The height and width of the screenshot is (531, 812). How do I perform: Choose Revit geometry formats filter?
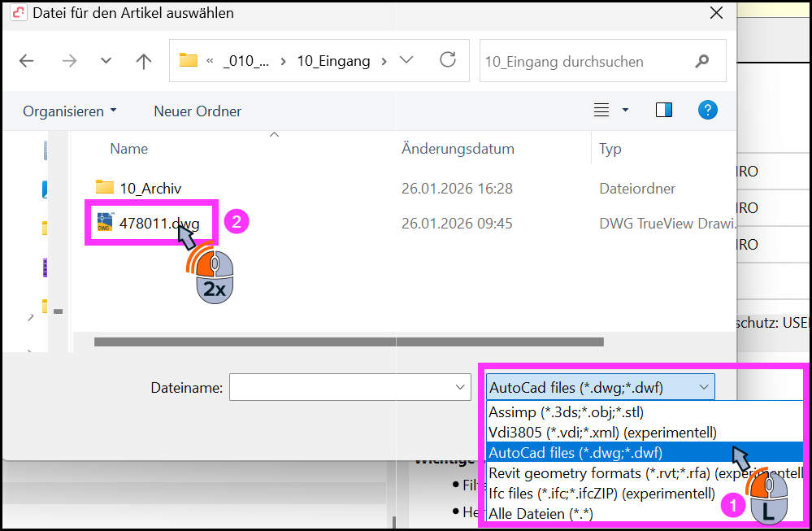[x=645, y=473]
